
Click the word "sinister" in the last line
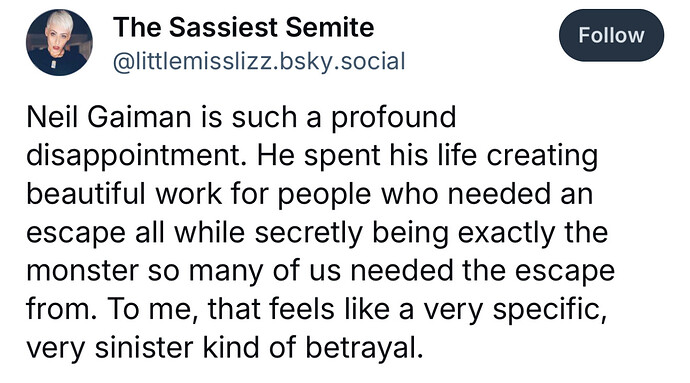click(x=144, y=347)
